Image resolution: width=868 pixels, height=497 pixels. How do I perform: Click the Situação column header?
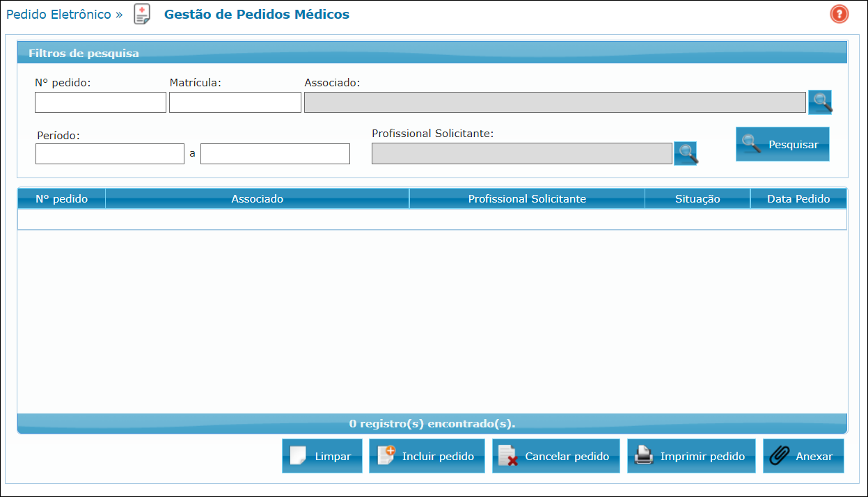click(697, 199)
